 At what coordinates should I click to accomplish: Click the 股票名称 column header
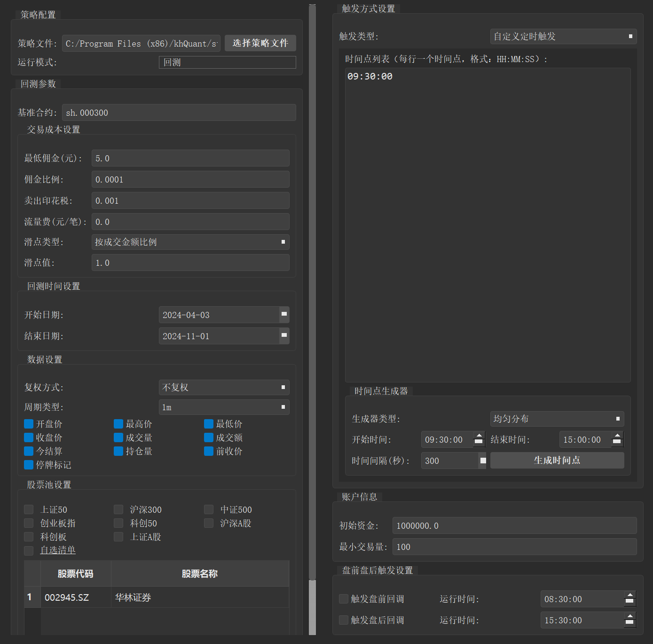coord(200,574)
